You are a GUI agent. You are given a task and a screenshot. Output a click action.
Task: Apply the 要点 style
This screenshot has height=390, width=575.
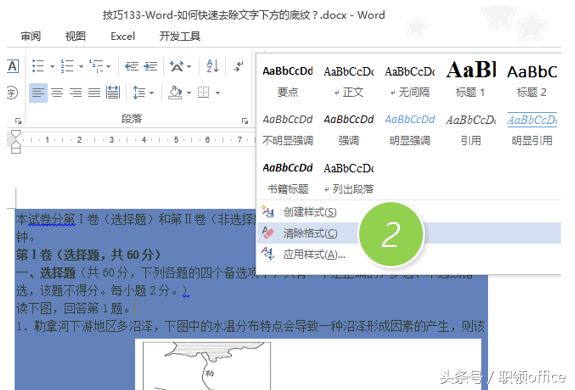(x=288, y=81)
